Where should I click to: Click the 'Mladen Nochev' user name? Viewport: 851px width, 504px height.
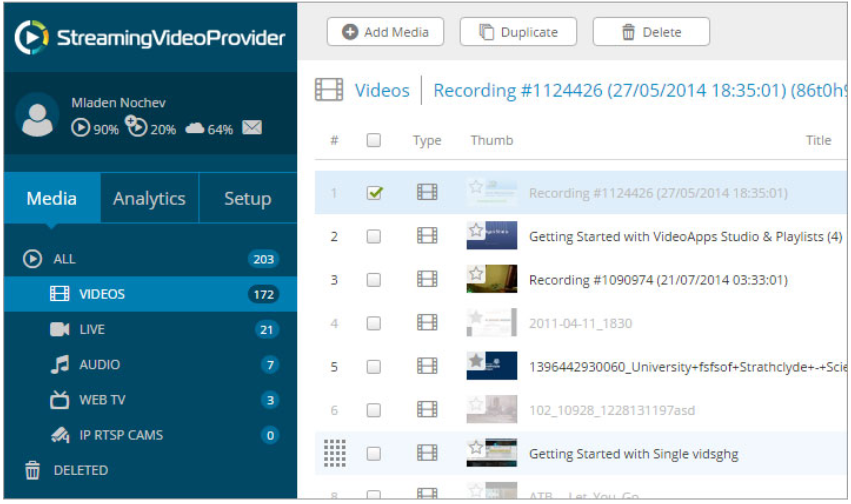(x=118, y=103)
